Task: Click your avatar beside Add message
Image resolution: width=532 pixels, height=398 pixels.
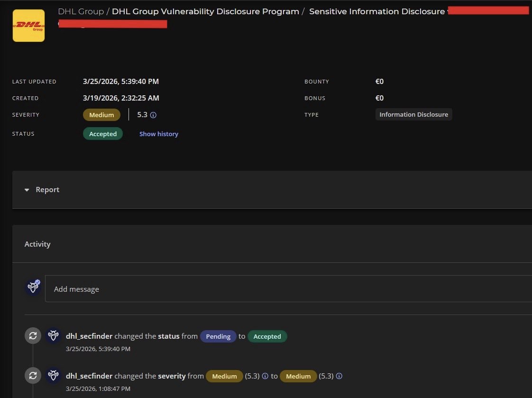Action: 33,287
